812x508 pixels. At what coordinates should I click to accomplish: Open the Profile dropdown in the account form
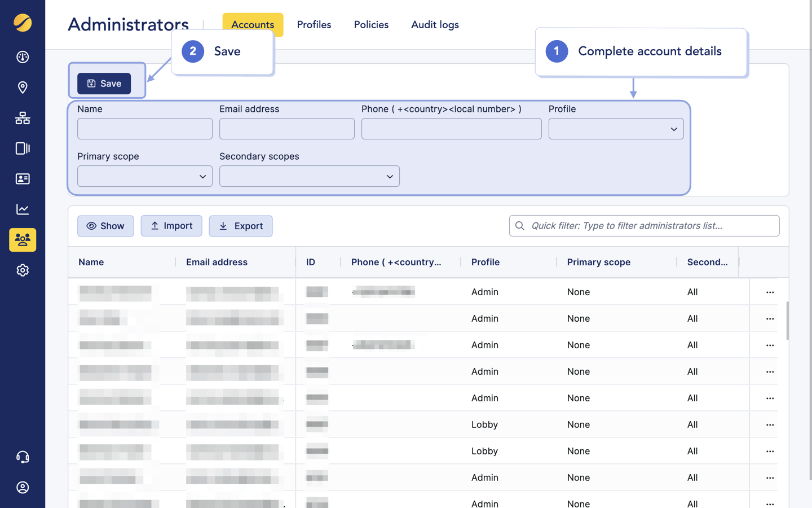point(616,129)
